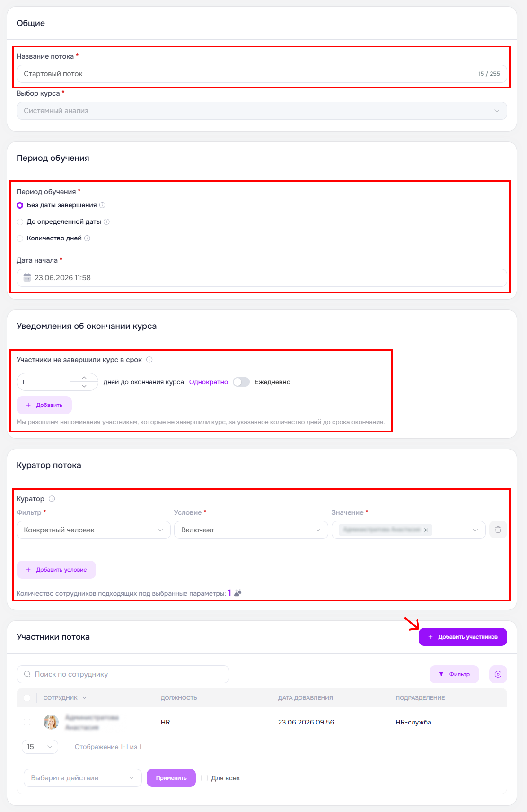
Task: Toggle Однократно/Ежедневно switch
Action: (x=241, y=382)
